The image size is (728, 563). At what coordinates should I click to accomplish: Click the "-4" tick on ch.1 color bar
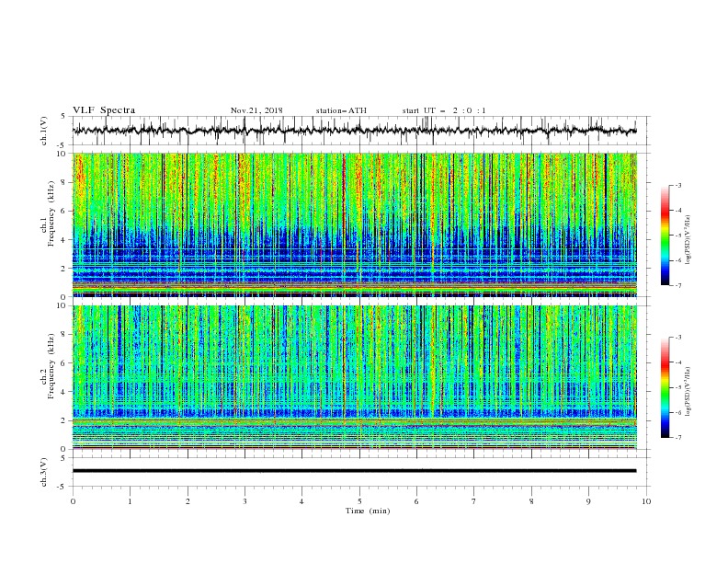(678, 211)
